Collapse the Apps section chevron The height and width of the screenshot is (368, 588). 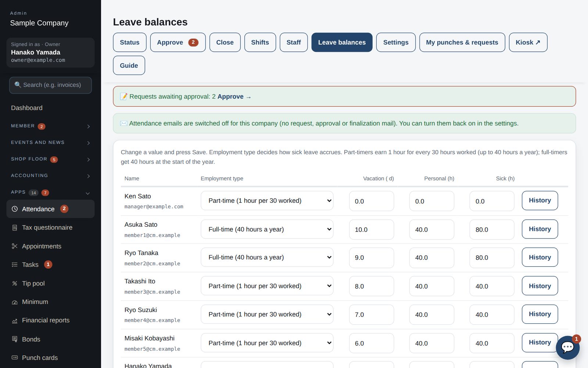coord(88,193)
